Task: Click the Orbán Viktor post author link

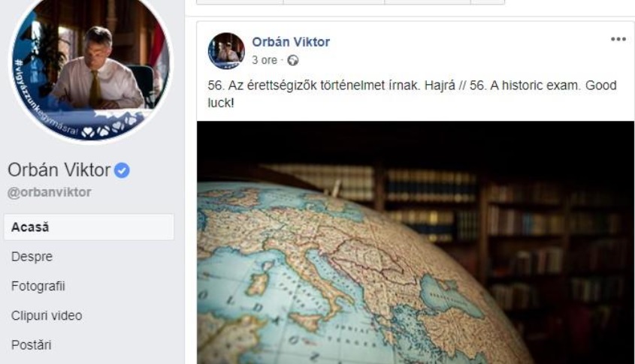Action: pyautogui.click(x=291, y=42)
